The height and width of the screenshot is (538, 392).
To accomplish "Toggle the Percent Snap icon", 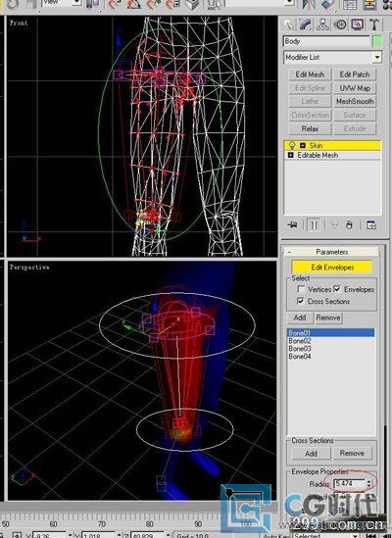I will tap(153, 5).
